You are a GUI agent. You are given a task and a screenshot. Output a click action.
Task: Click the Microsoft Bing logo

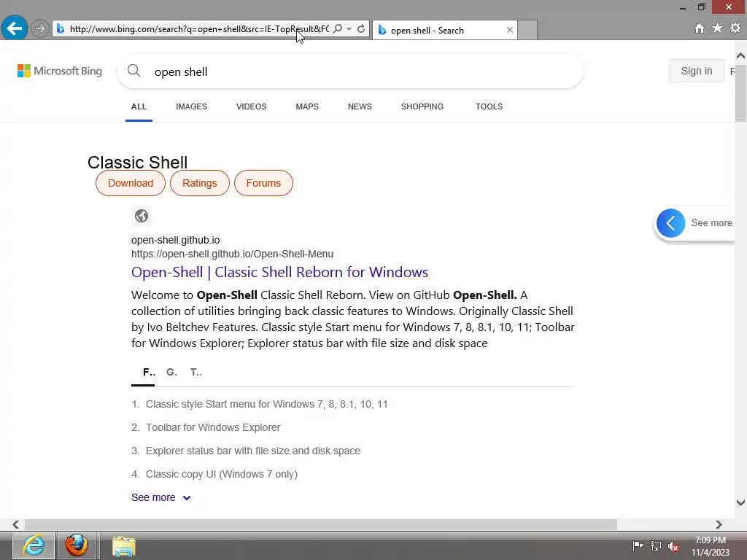(60, 71)
